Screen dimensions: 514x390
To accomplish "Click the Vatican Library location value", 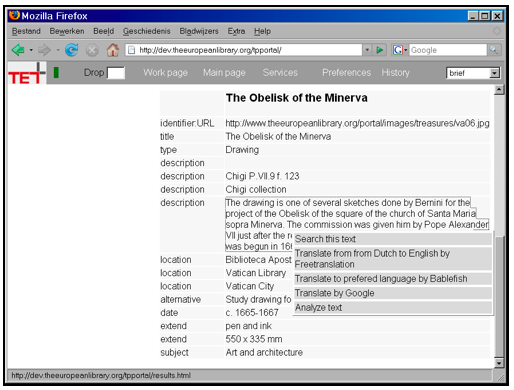I will click(x=256, y=273).
